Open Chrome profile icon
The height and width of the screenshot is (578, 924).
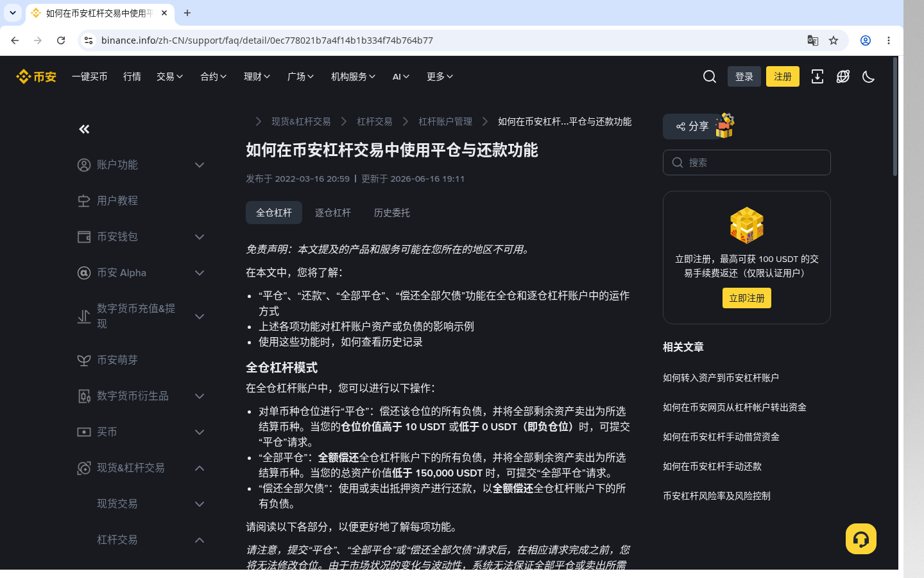(866, 40)
